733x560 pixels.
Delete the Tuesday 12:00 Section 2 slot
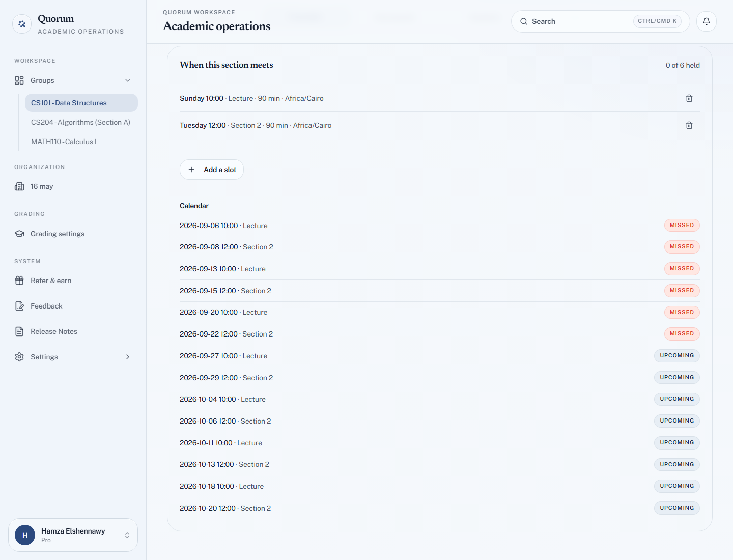689,125
